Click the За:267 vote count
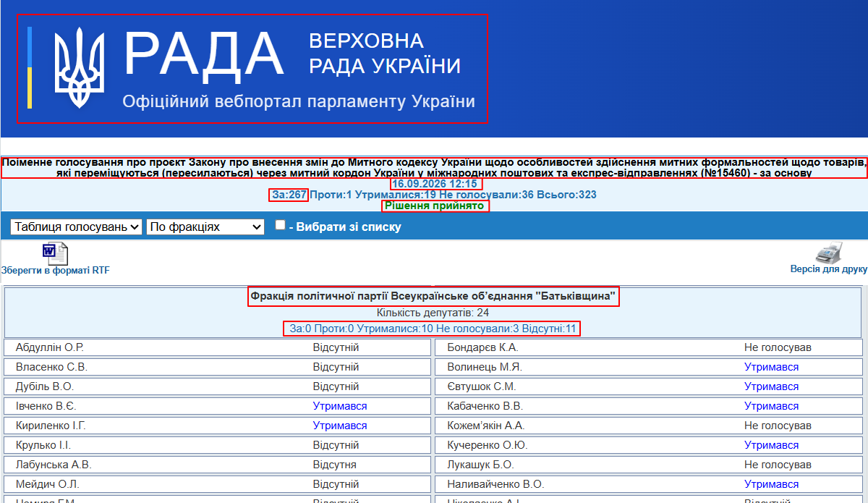 pos(289,195)
